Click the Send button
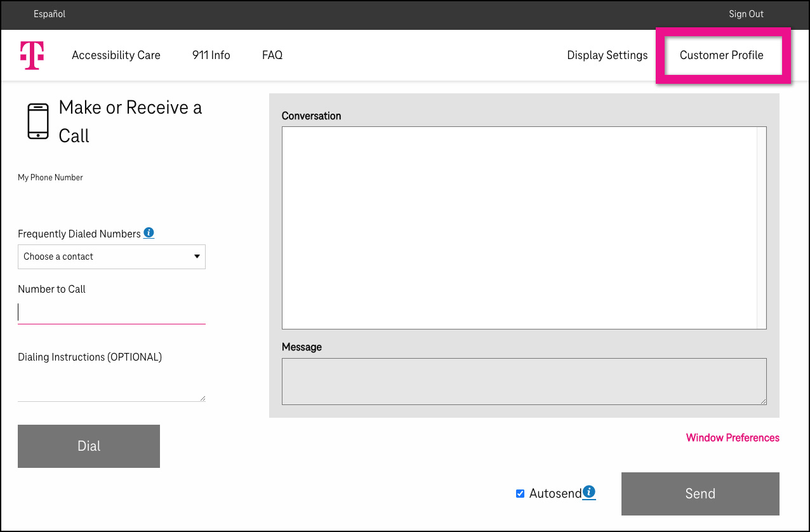Image resolution: width=810 pixels, height=532 pixels. (700, 493)
